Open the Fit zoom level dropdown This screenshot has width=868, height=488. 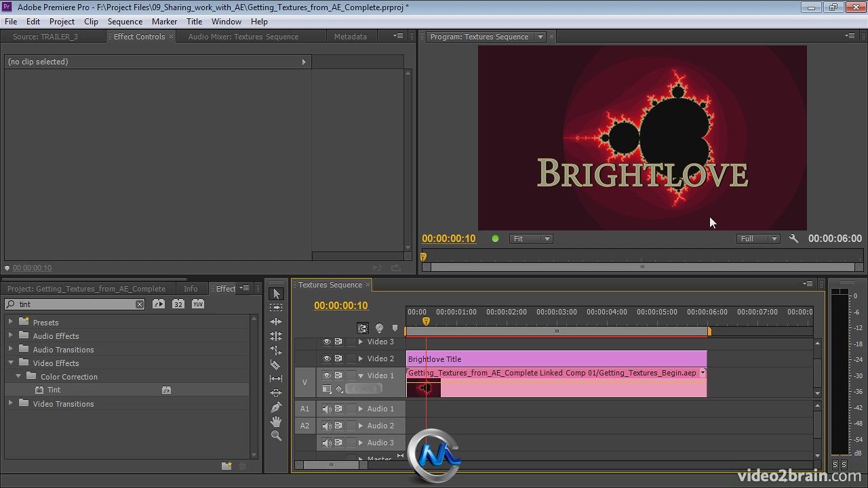(x=531, y=239)
